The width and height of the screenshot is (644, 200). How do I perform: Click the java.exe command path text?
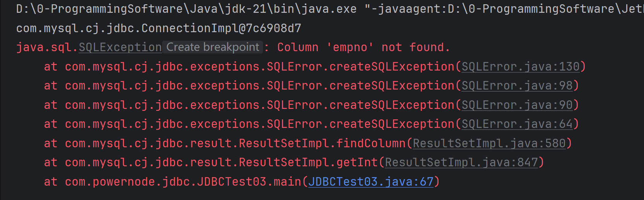point(186,9)
